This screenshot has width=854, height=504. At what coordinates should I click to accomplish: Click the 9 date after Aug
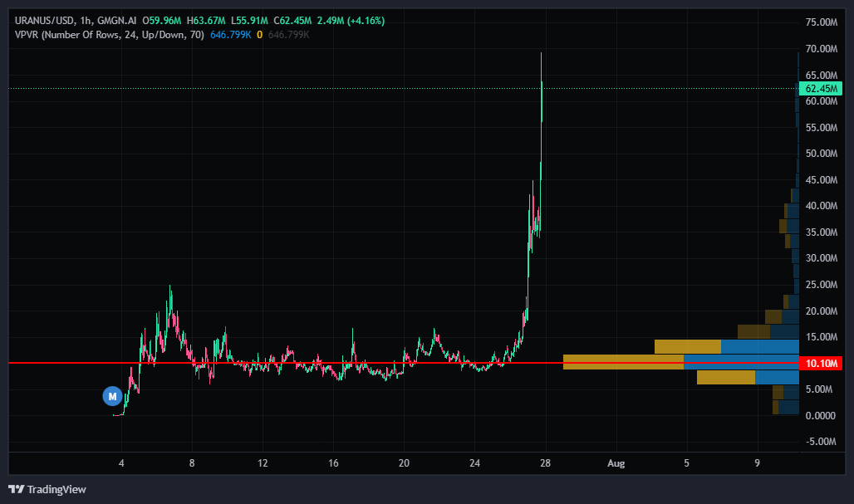757,463
